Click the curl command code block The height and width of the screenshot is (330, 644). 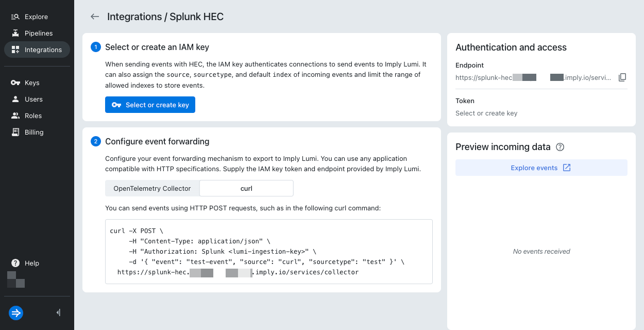pyautogui.click(x=269, y=252)
